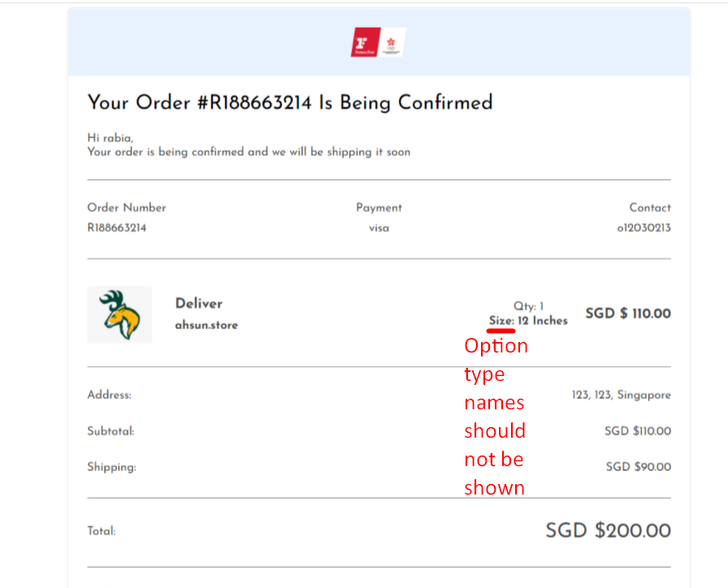Click the visa payment method text
The width and height of the screenshot is (728, 588).
(x=379, y=228)
